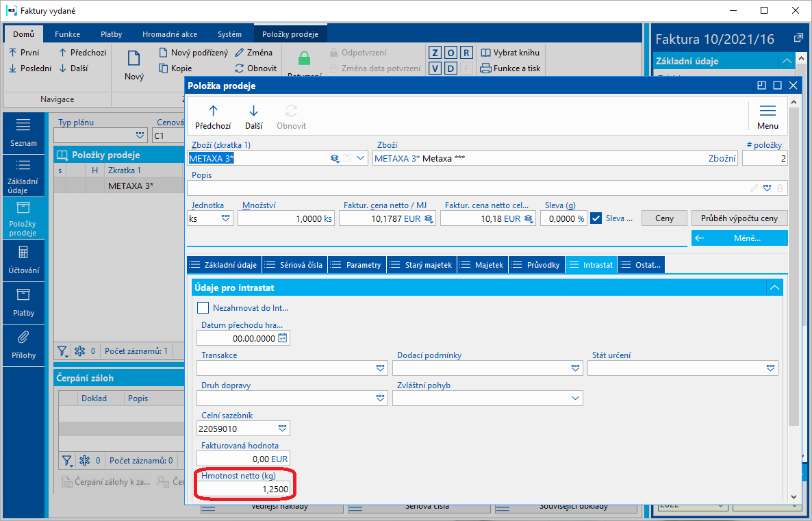Open the Dodací podmínky dropdown
This screenshot has height=521, width=812.
[575, 368]
